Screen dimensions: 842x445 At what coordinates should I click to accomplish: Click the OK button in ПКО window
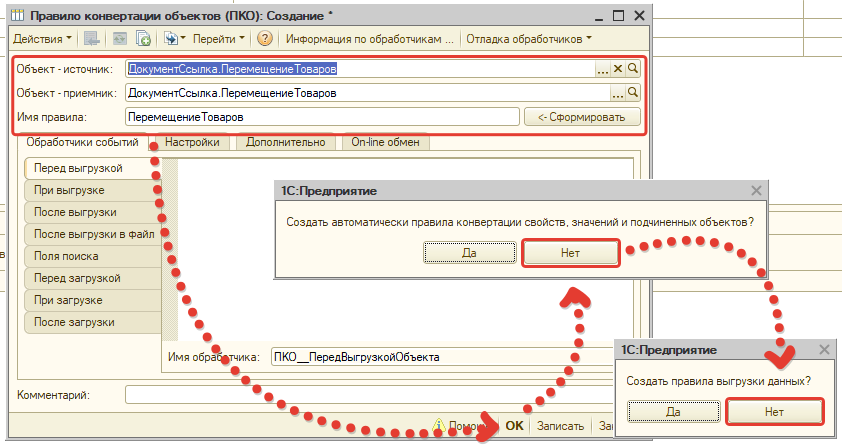tap(514, 426)
